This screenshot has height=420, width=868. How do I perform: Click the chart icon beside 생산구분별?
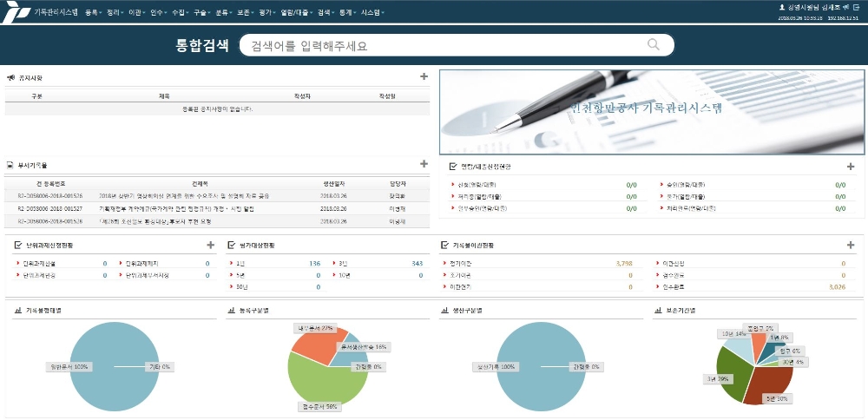444,311
